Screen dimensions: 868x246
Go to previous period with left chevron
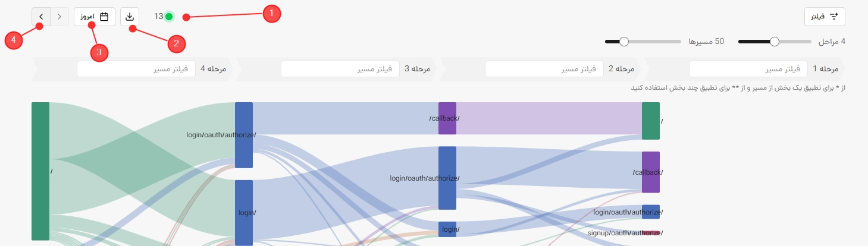coord(59,17)
